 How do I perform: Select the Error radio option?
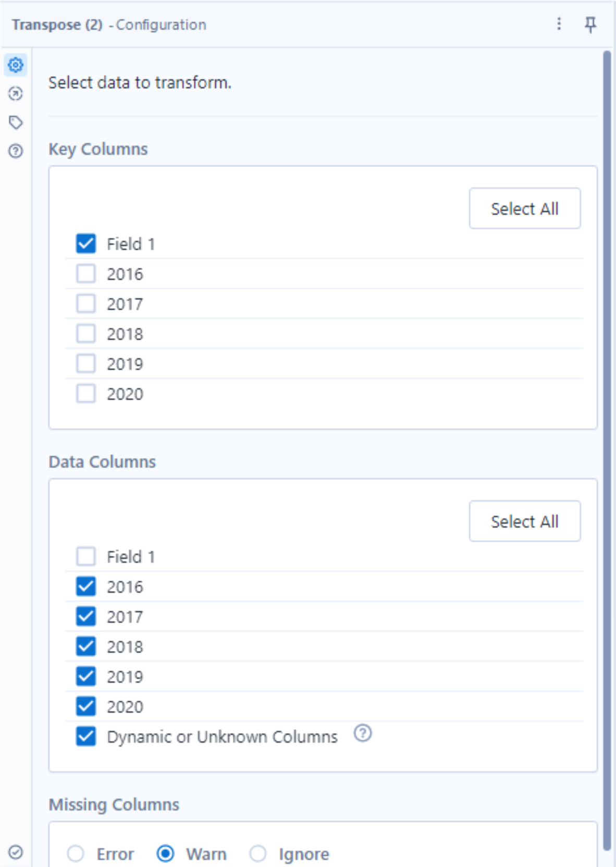[x=76, y=853]
